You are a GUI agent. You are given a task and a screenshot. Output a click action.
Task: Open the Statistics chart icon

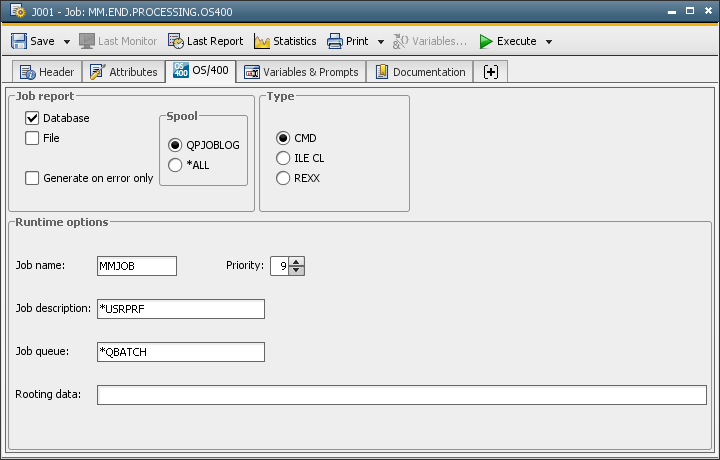coord(262,42)
